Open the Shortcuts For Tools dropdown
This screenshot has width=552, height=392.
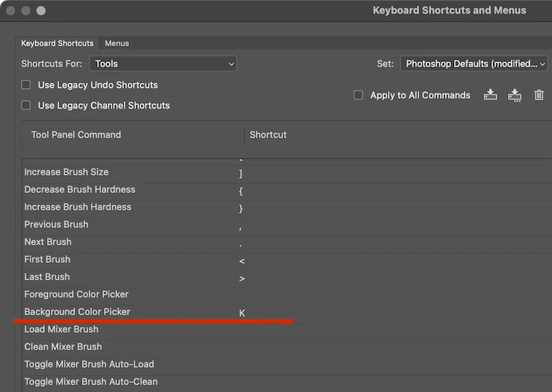[x=163, y=64]
